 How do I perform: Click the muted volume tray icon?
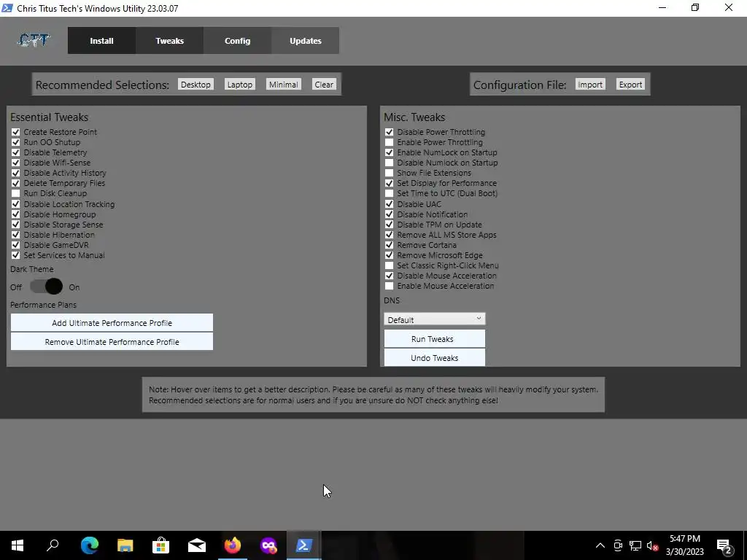[652, 545]
